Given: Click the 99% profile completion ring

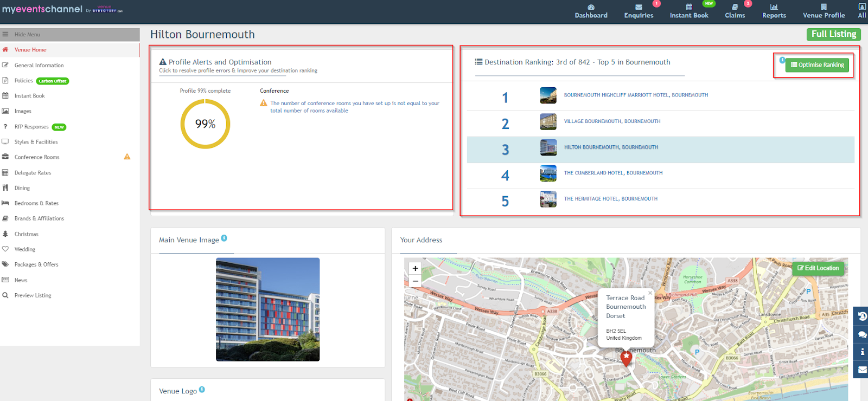Looking at the screenshot, I should click(x=205, y=124).
